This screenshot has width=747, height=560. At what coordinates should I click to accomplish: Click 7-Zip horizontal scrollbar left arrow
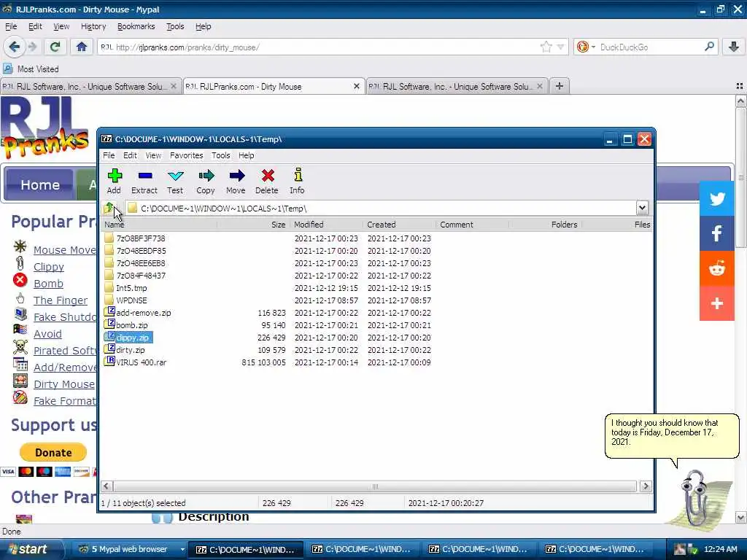[107, 486]
